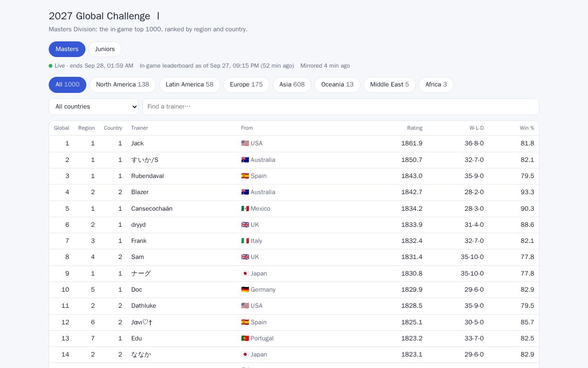The width and height of the screenshot is (588, 368).
Task: Select the All 1000 region filter
Action: (68, 85)
